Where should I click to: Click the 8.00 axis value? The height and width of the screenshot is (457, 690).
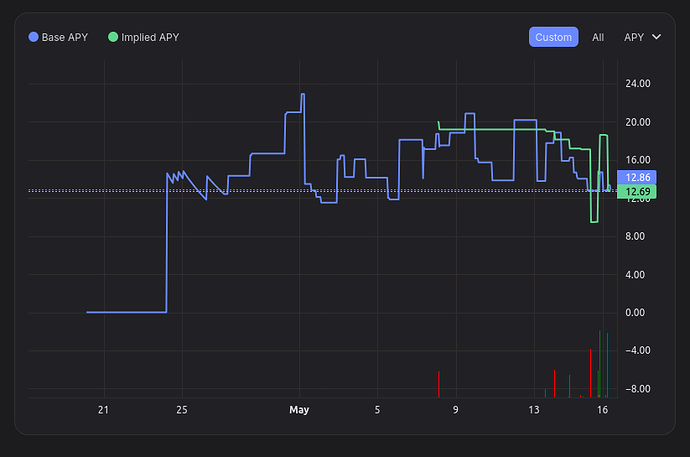635,236
